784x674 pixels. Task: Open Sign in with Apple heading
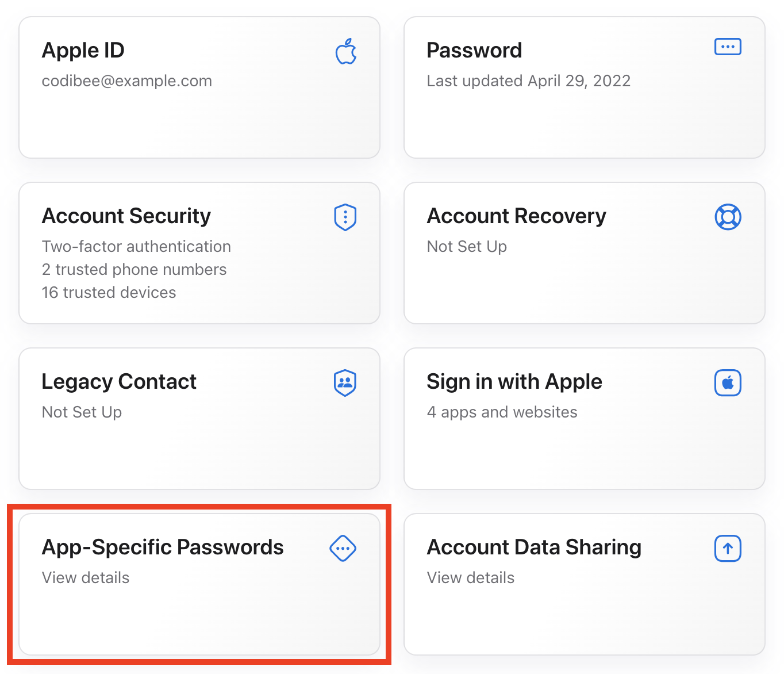tap(514, 382)
